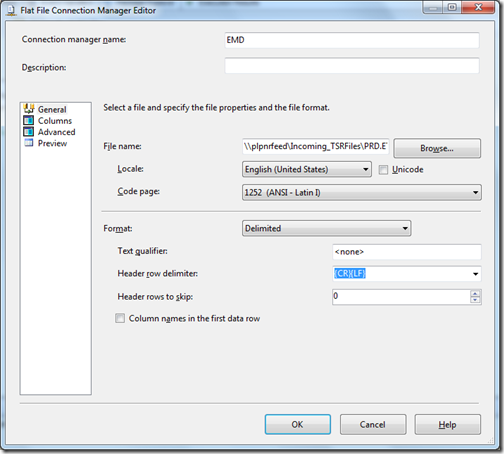This screenshot has height=454, width=504.
Task: Click the Header rows to skip value field
Action: [x=401, y=296]
